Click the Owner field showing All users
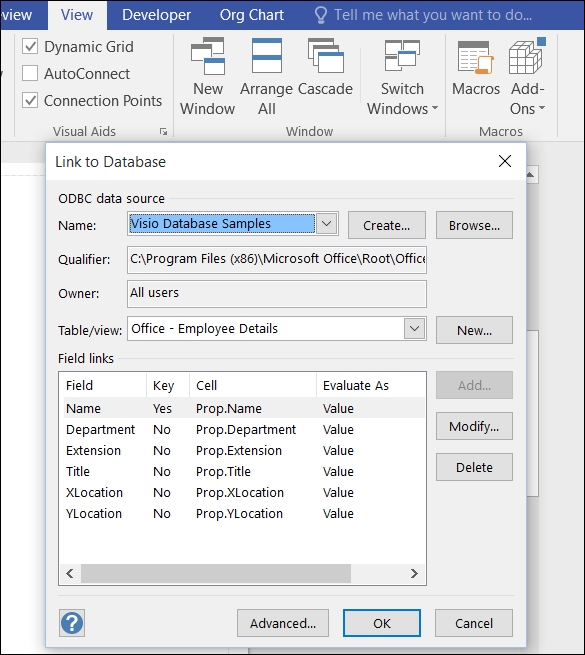Viewport: 585px width, 655px height. 277,294
